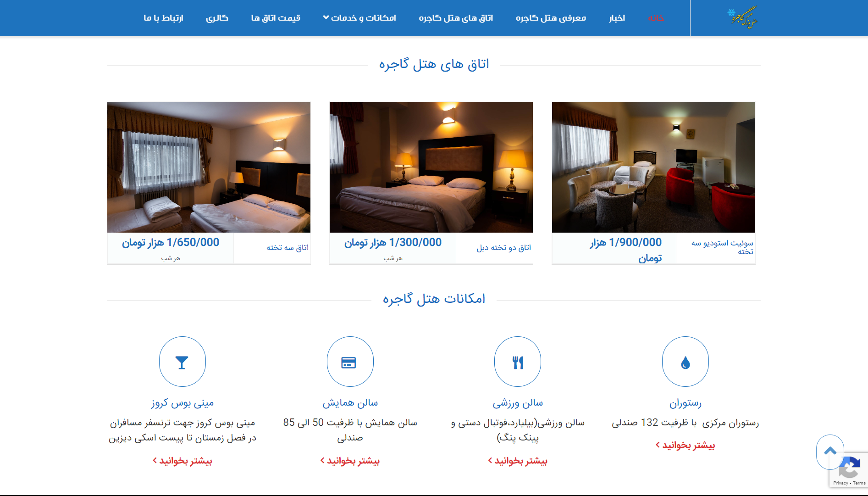The height and width of the screenshot is (496, 868).
Task: Go to معرفی هتل گاجره page
Action: 551,18
